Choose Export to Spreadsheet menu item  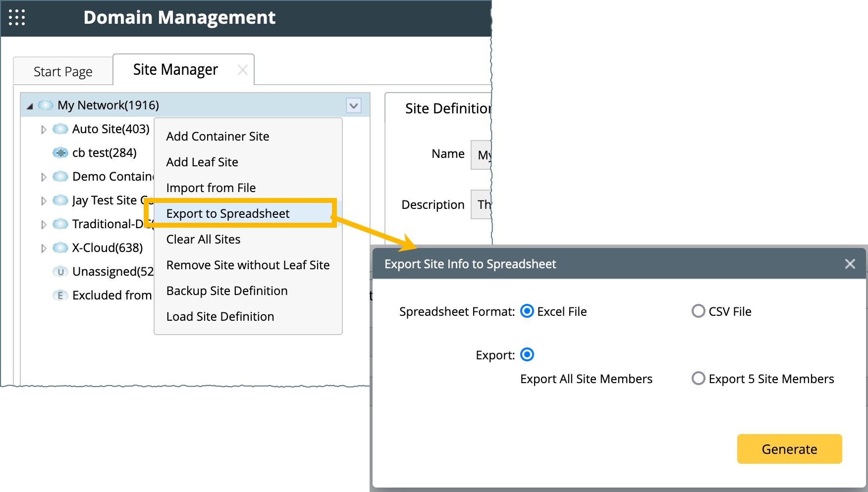click(228, 214)
